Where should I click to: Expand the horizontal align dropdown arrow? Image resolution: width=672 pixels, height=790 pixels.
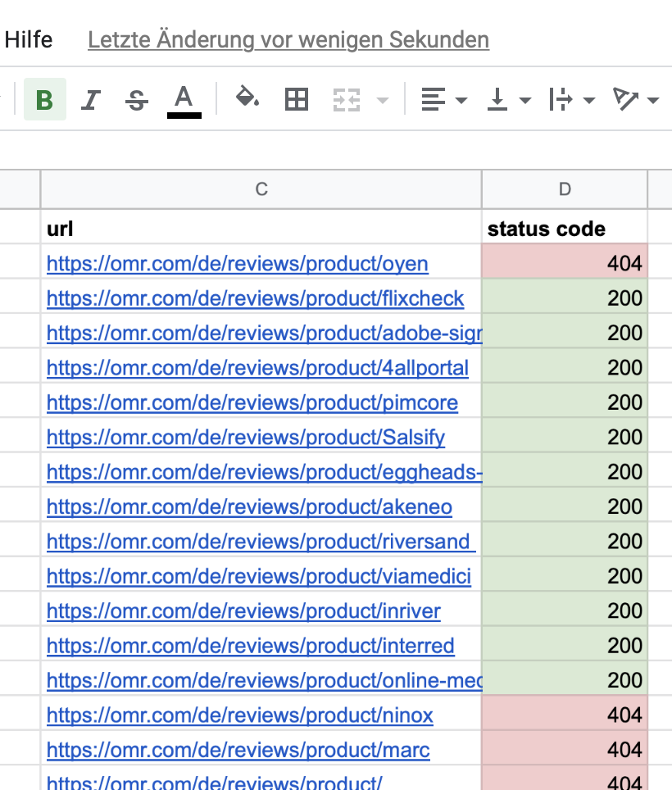pyautogui.click(x=461, y=100)
